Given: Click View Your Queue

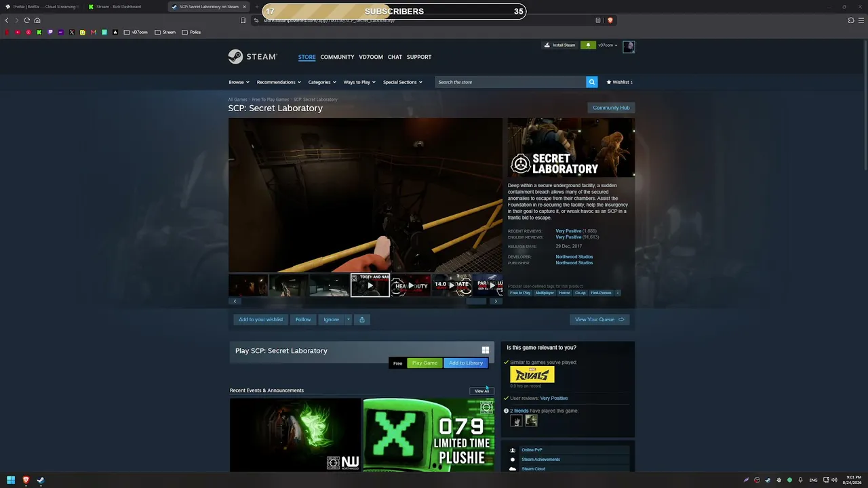Looking at the screenshot, I should [x=599, y=319].
